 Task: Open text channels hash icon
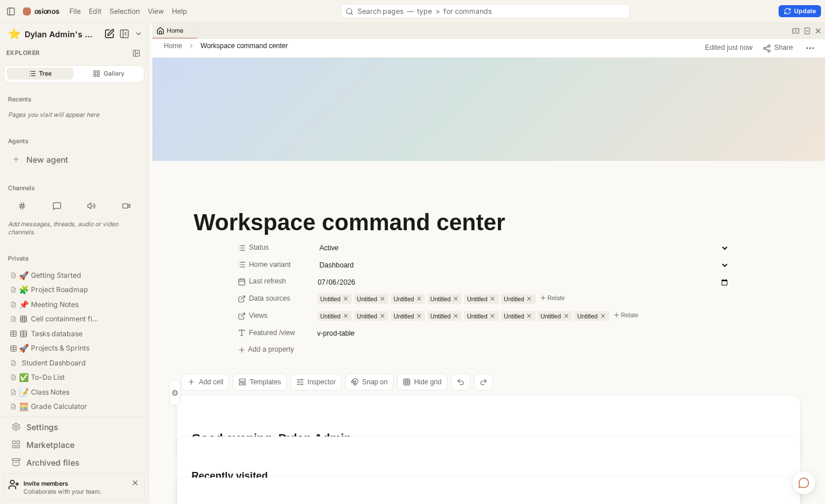tap(22, 206)
